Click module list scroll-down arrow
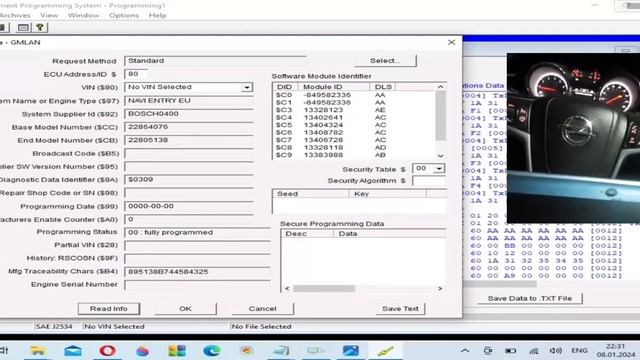This screenshot has height=360, width=640. [x=440, y=156]
